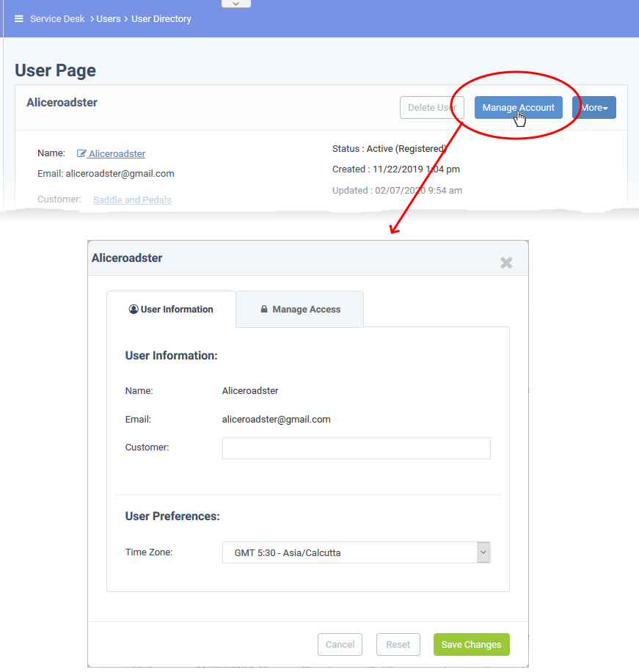The height and width of the screenshot is (672, 639).
Task: Switch to the User Information tab
Action: [x=171, y=310]
